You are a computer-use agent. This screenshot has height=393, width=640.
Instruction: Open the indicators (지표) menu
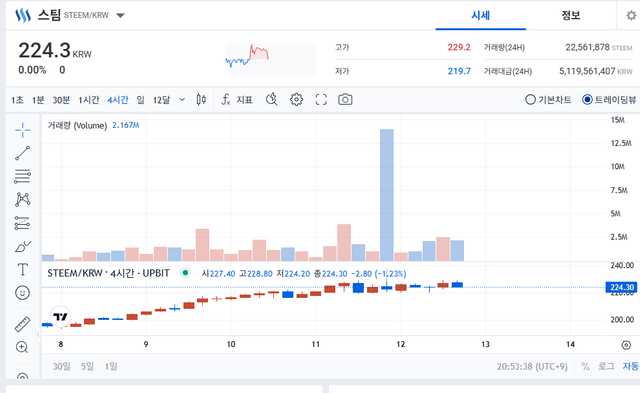237,100
